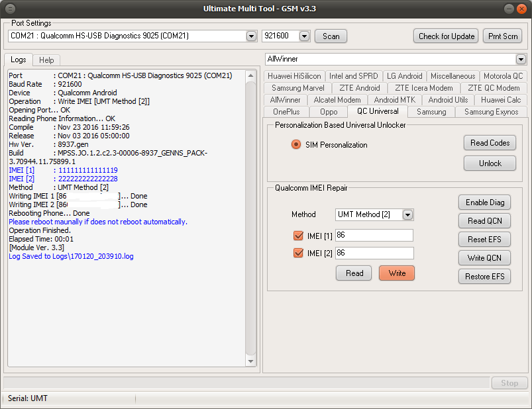Open the window menu icon in title bar

tap(11, 9)
